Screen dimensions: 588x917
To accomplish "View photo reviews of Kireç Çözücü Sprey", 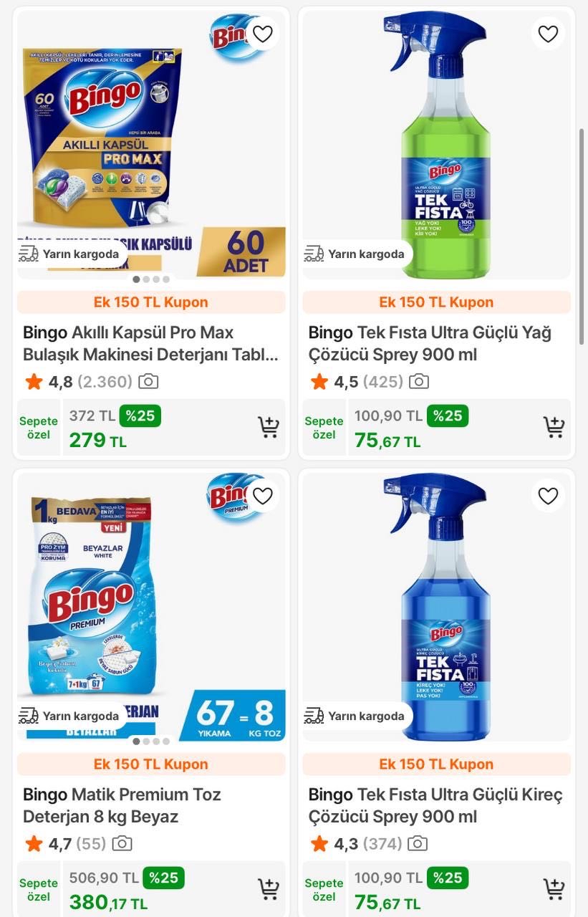I will click(x=418, y=844).
